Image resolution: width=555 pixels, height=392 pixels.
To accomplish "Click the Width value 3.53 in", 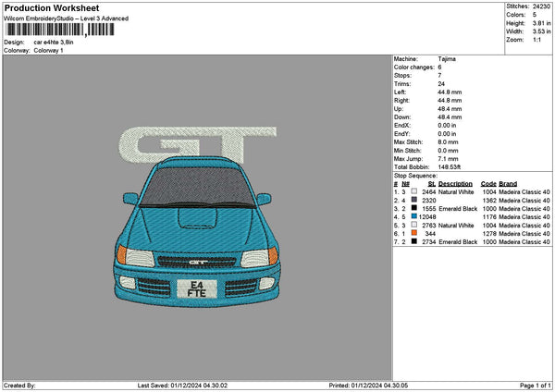I will 541,31.
